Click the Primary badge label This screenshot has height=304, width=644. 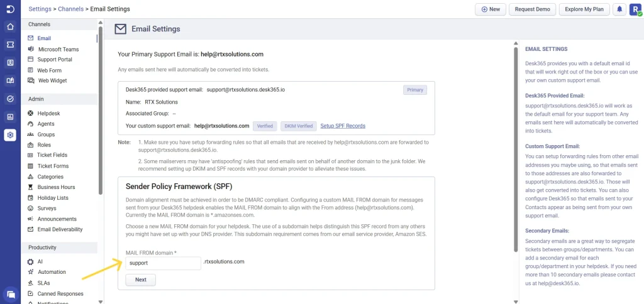coord(415,90)
